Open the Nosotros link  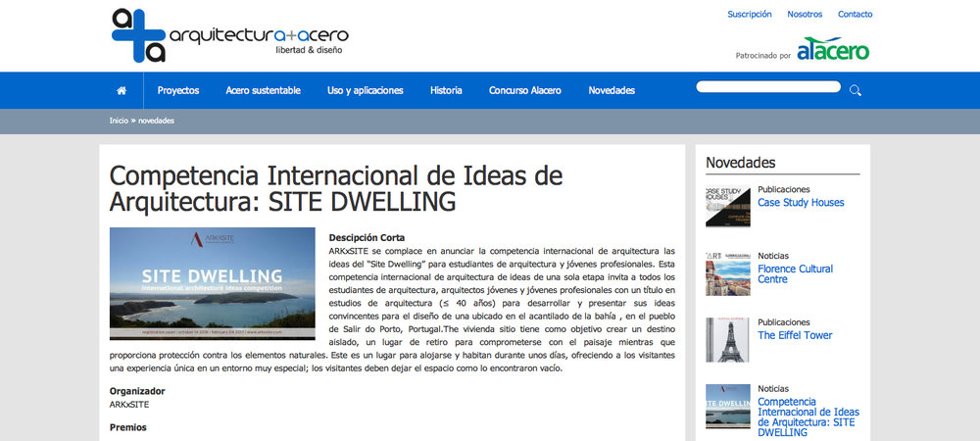[805, 15]
